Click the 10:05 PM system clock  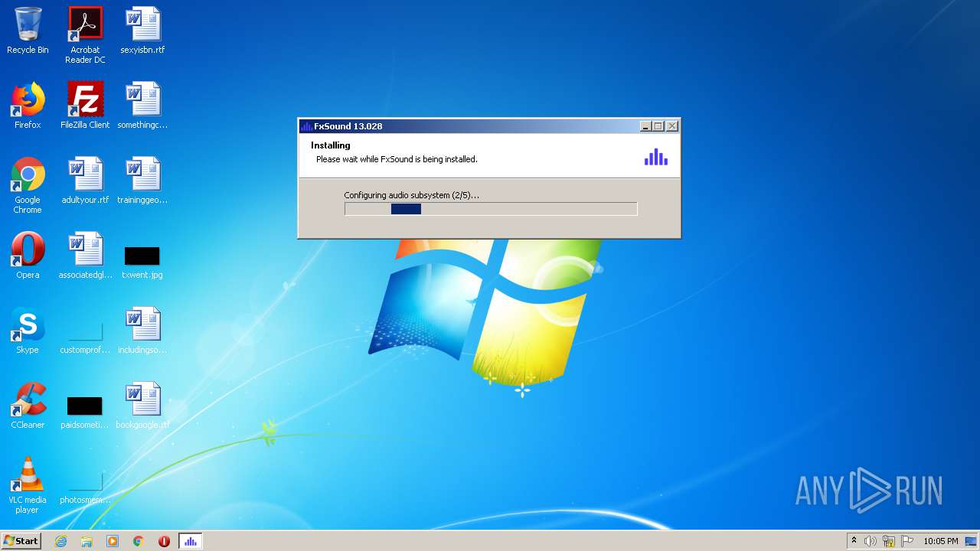pos(940,541)
